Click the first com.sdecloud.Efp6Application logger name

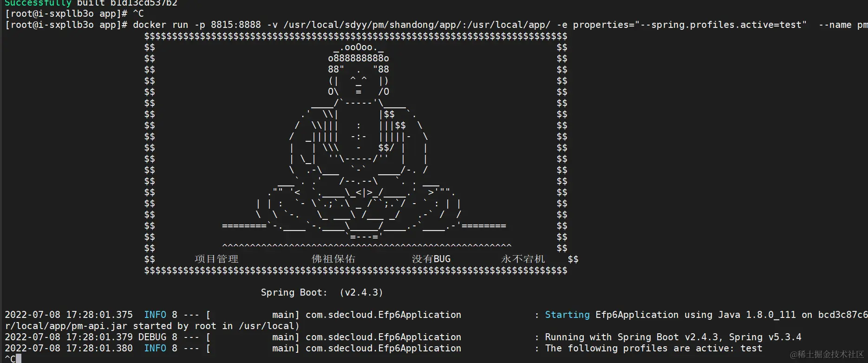coord(383,315)
